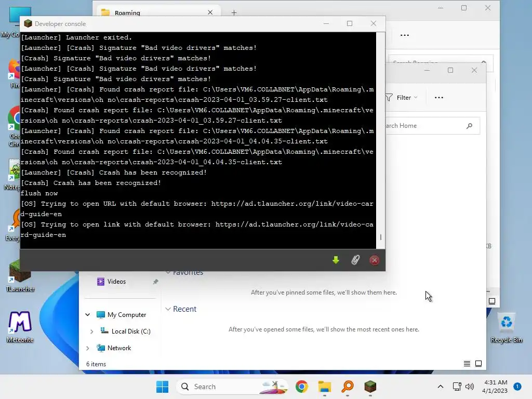
Task: Open the See more menu next to Filter
Action: (x=438, y=98)
